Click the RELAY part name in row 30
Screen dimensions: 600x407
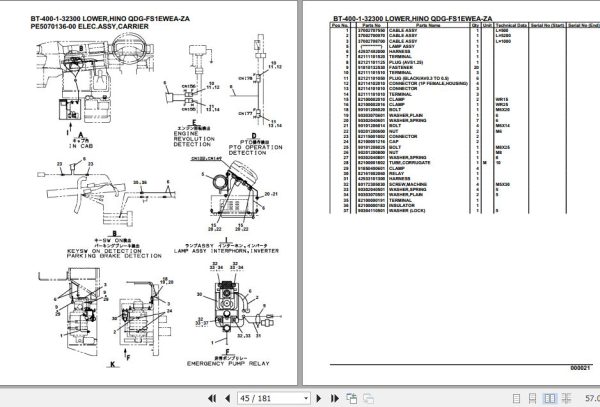396,173
